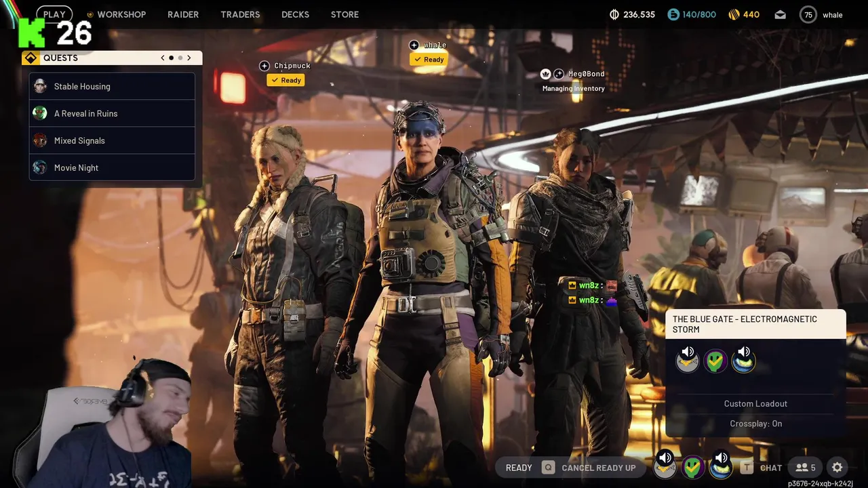Select the Chipmuck player name
This screenshot has height=488, width=868.
pyautogui.click(x=292, y=66)
